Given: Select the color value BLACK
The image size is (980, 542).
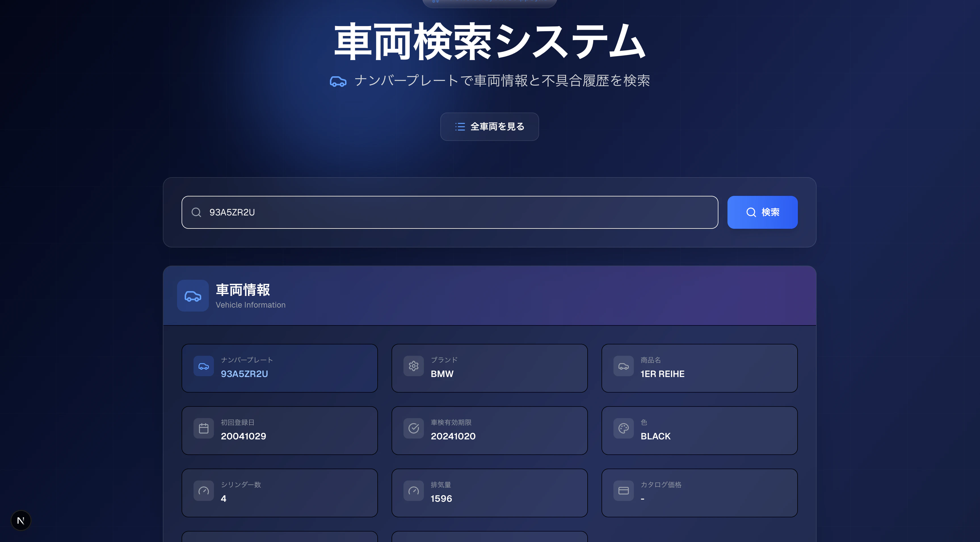Looking at the screenshot, I should 655,436.
